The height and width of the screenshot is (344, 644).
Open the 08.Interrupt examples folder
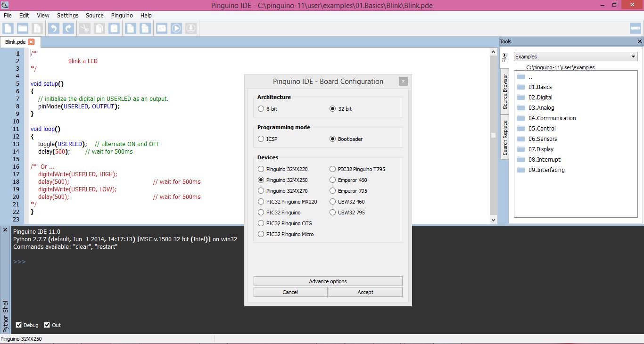(x=539, y=160)
